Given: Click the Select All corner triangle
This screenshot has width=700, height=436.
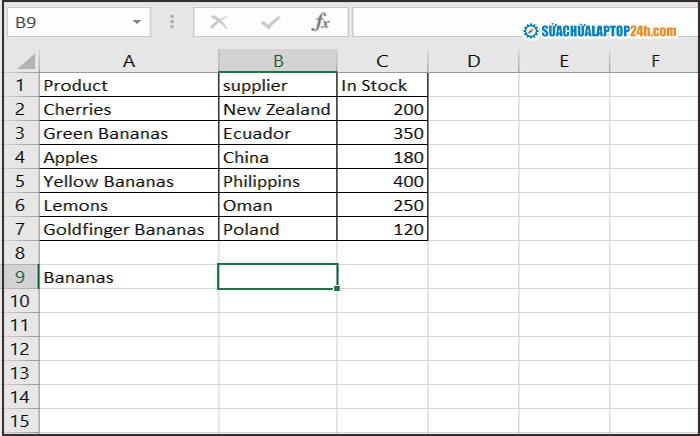Looking at the screenshot, I should click(25, 61).
